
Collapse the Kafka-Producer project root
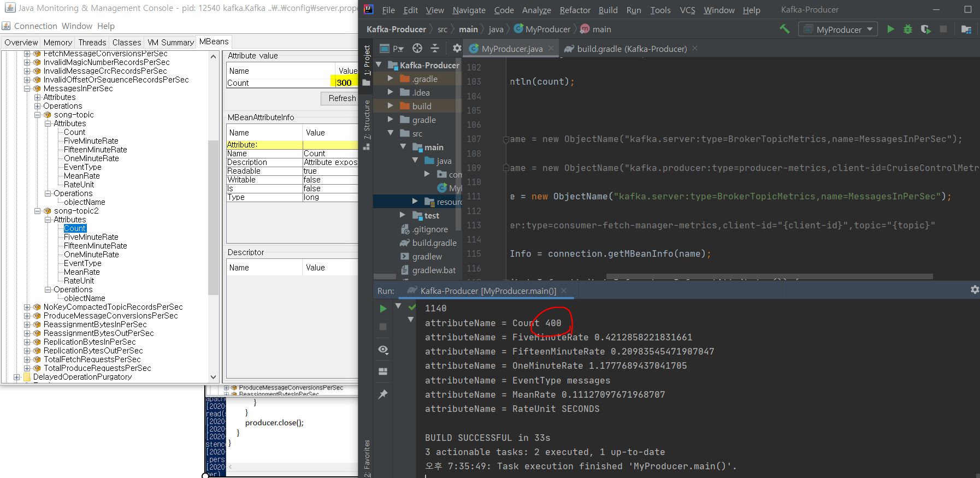click(x=379, y=64)
